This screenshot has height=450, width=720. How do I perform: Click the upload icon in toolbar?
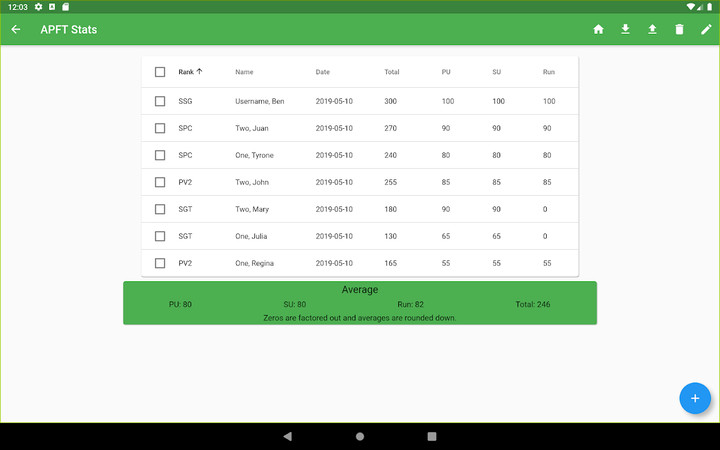(x=652, y=29)
